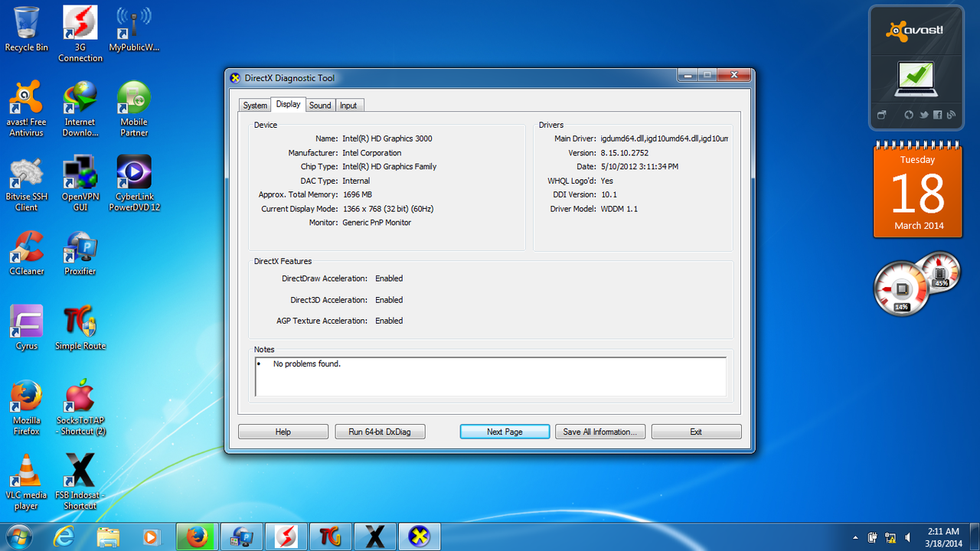Click DirectX Diagnostic Tool taskbar button
Image resolution: width=980 pixels, height=551 pixels.
coord(420,536)
